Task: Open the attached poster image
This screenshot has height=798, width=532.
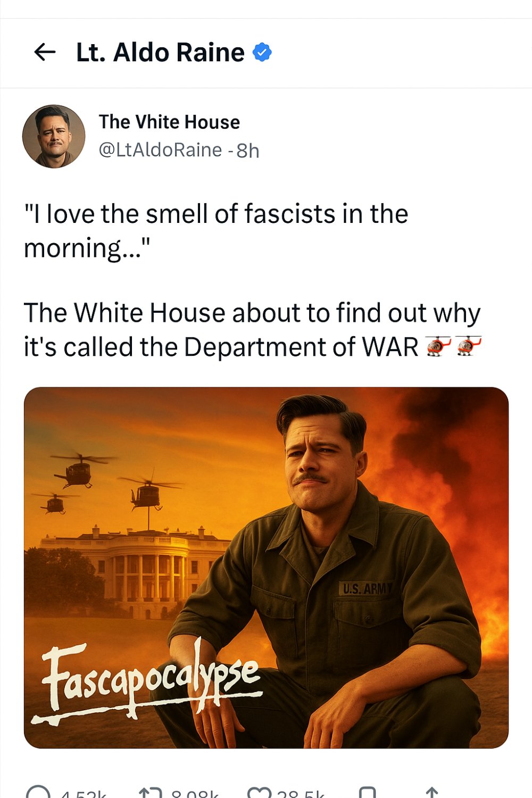Action: pos(266,532)
